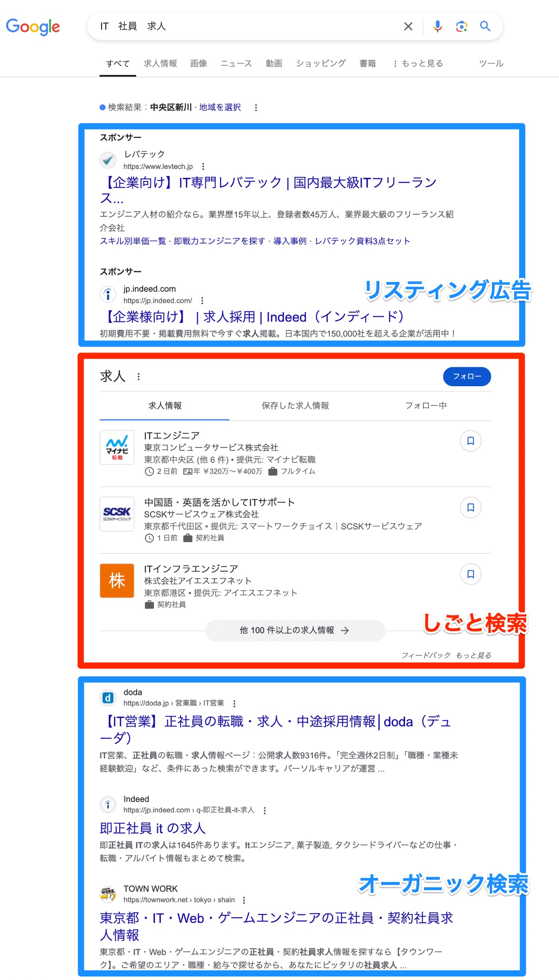Open the three-dot menu beside 求人 heading

pos(139,376)
